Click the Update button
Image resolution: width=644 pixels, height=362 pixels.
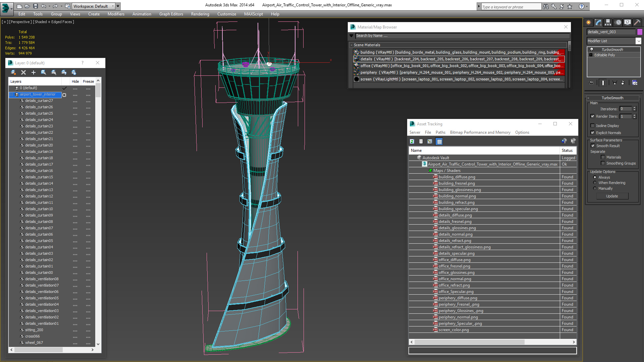612,196
